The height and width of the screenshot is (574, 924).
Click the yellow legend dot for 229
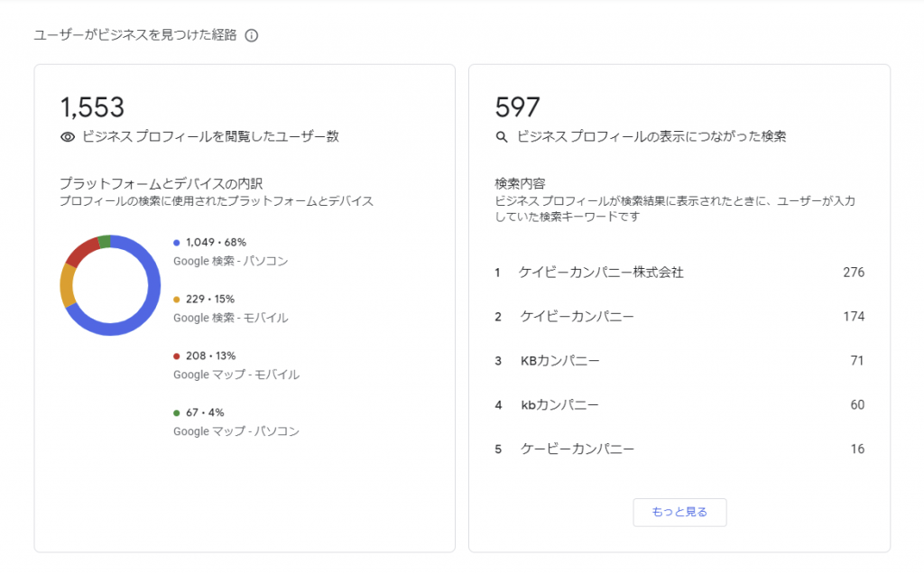pyautogui.click(x=176, y=300)
